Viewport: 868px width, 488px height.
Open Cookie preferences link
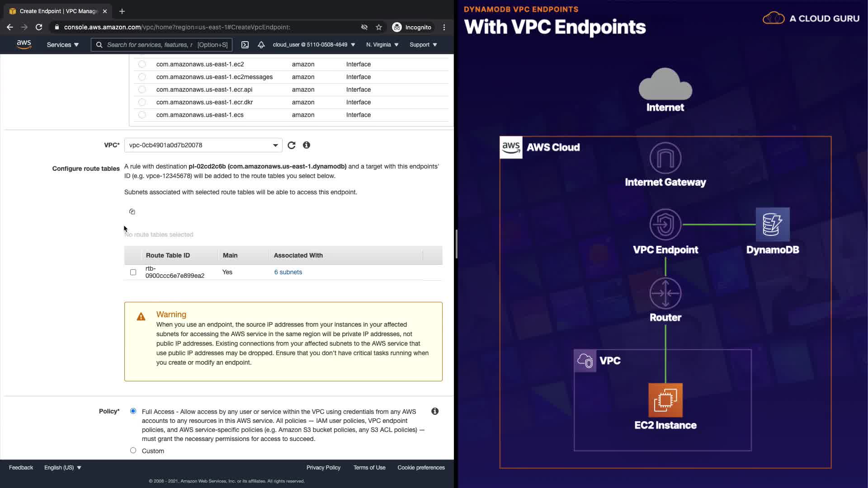(x=421, y=468)
